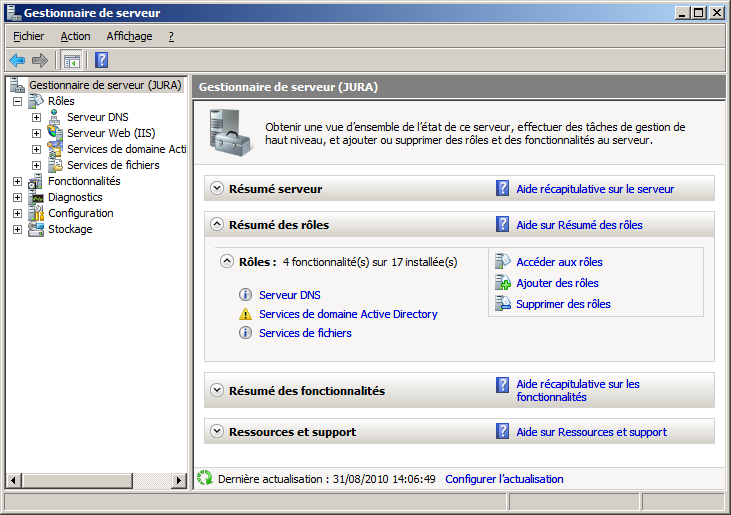Screen dimensions: 731x515
Task: Click the tree pane horizontal scrollbar right arrow
Action: pyautogui.click(x=181, y=481)
